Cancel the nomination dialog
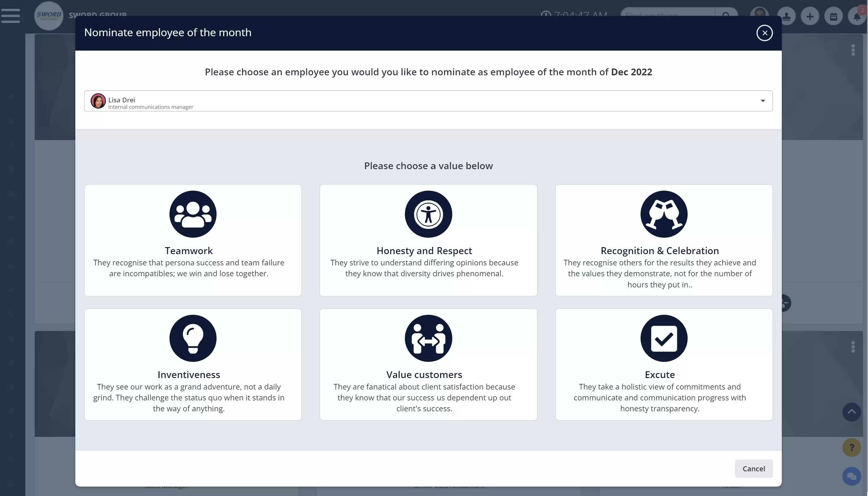Viewport: 868px width, 496px height. coord(754,468)
